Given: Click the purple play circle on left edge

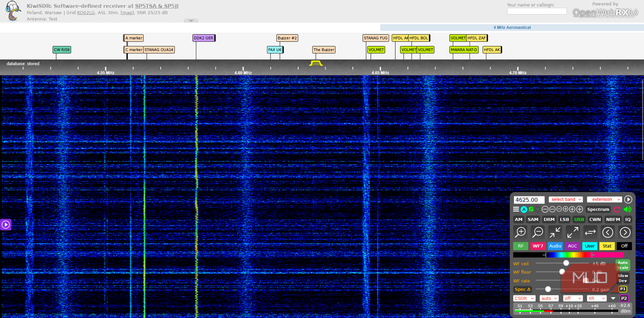Looking at the screenshot, I should pos(5,225).
